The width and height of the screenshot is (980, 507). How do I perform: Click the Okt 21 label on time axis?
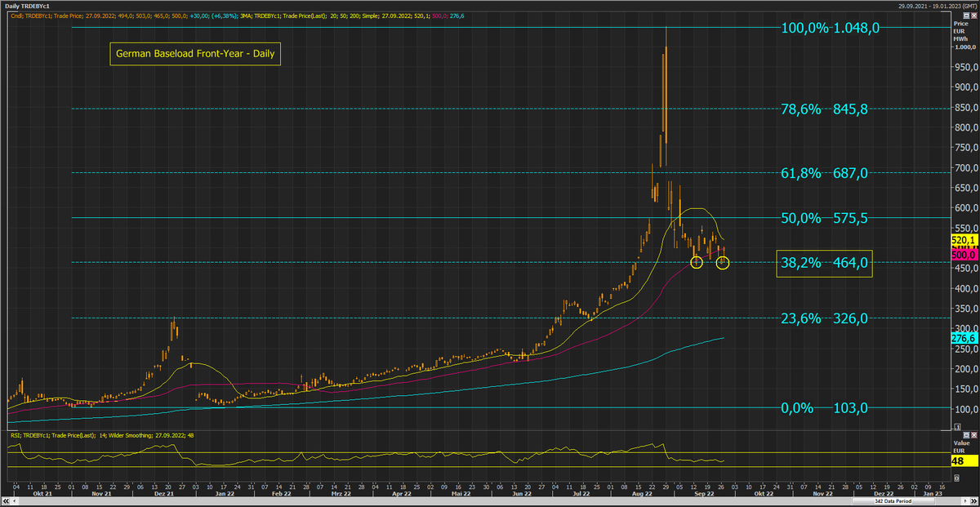coord(42,494)
